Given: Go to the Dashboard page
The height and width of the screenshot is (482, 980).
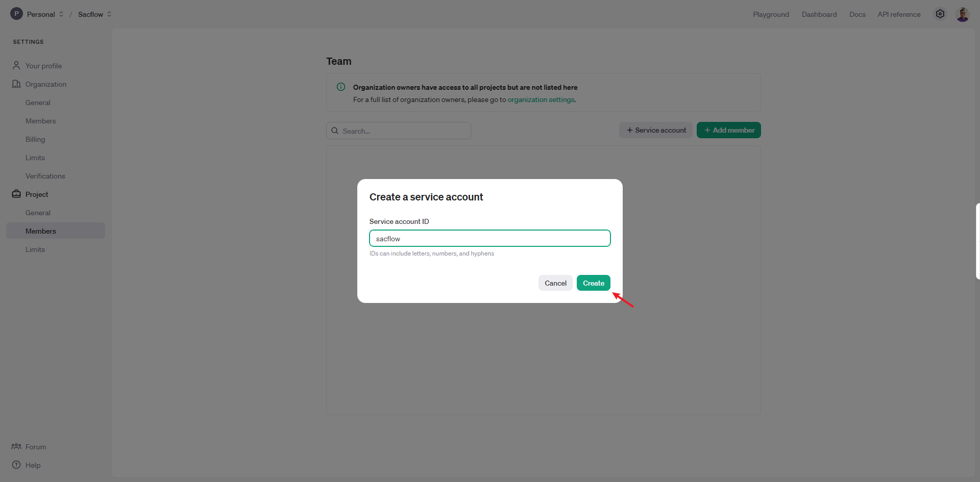Looking at the screenshot, I should (819, 14).
